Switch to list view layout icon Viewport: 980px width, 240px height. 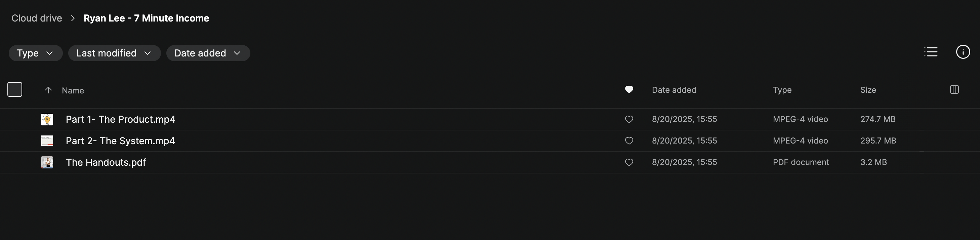[931, 52]
